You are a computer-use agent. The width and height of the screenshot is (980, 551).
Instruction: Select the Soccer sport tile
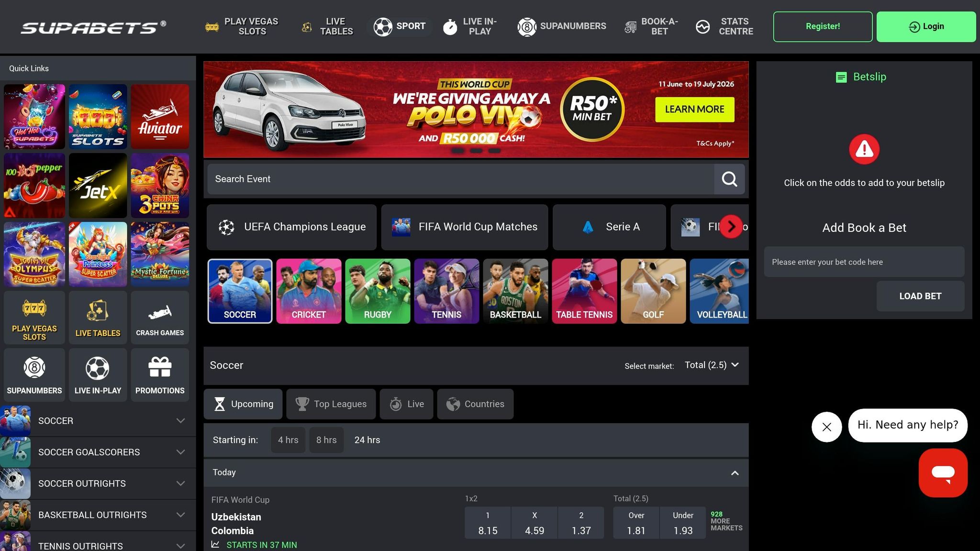click(240, 291)
